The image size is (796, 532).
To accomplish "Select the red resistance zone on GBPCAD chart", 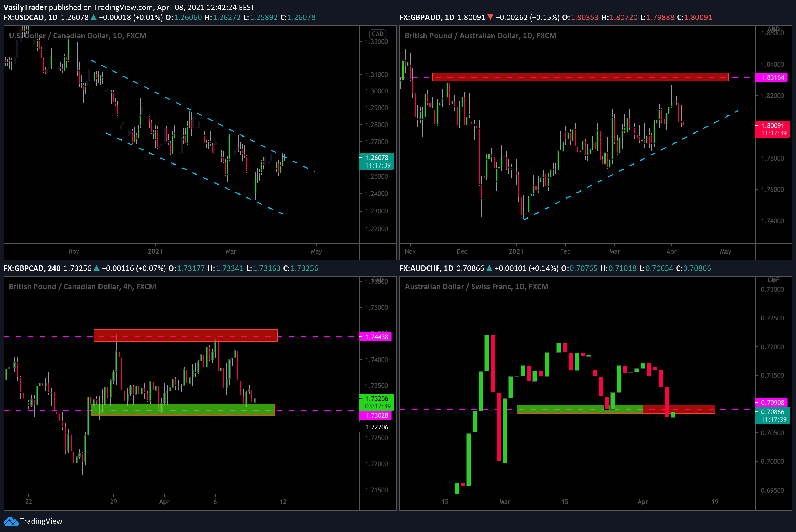I will point(186,336).
